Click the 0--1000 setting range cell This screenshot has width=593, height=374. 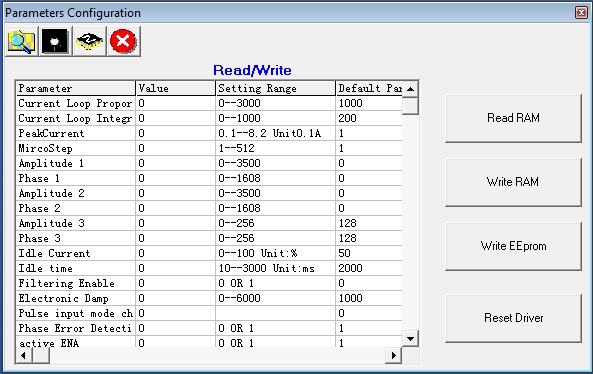click(275, 118)
